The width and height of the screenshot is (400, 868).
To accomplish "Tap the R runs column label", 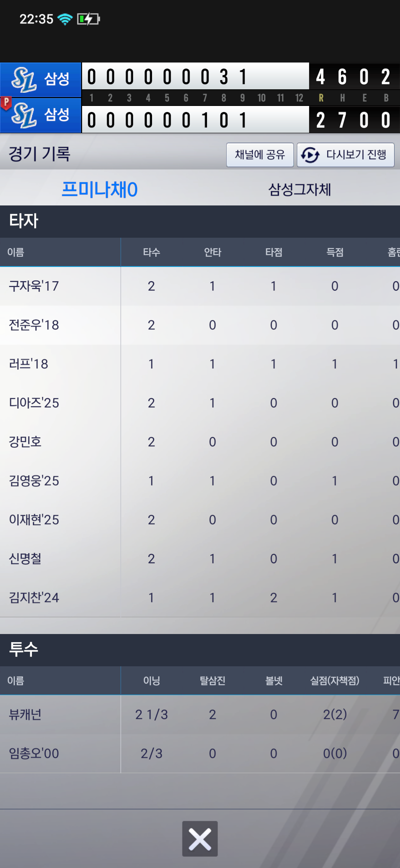I will click(321, 98).
